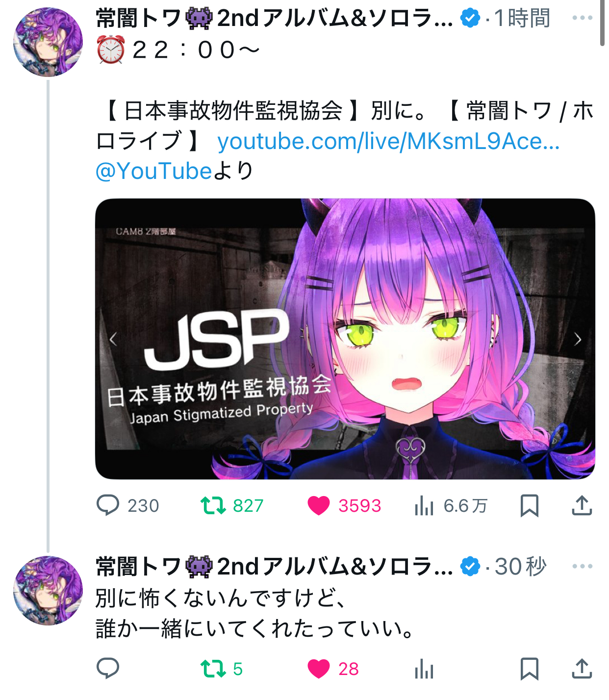Bookmark the second tweet

(x=529, y=669)
